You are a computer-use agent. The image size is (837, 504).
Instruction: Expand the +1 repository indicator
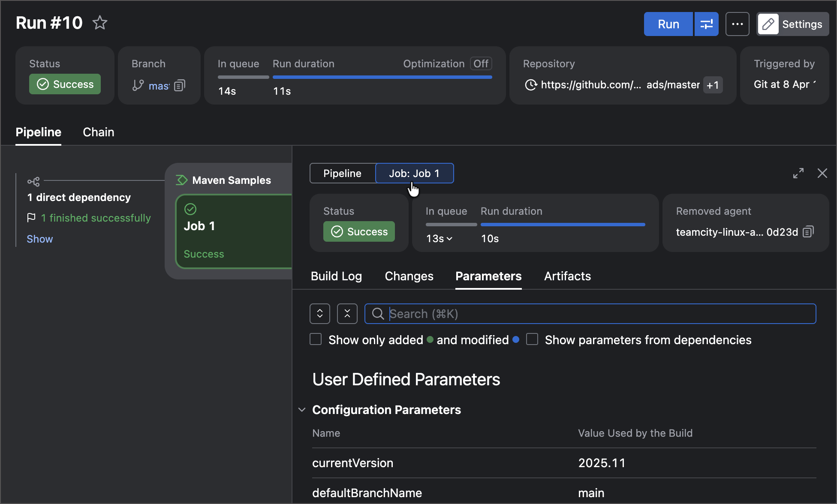click(x=713, y=85)
